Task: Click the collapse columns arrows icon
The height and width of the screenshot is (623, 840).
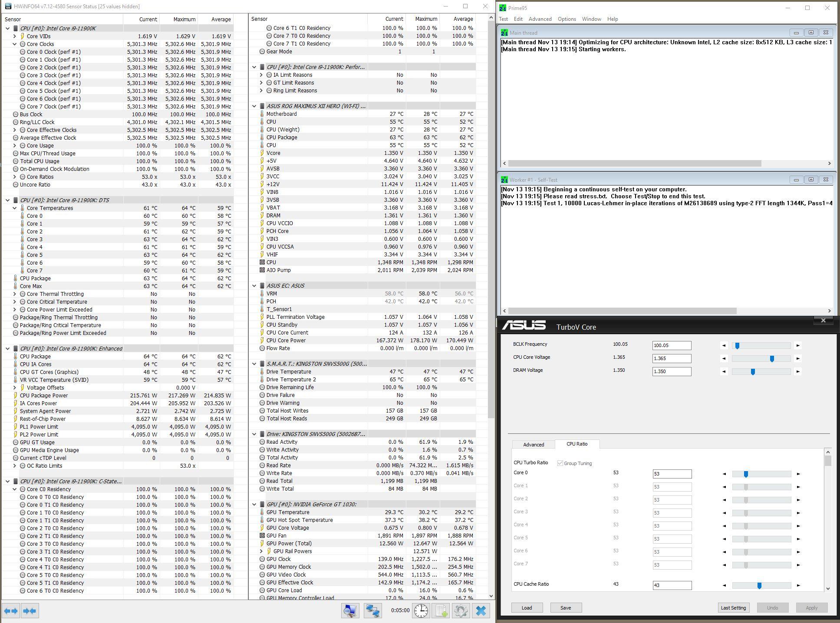Action: pyautogui.click(x=30, y=611)
